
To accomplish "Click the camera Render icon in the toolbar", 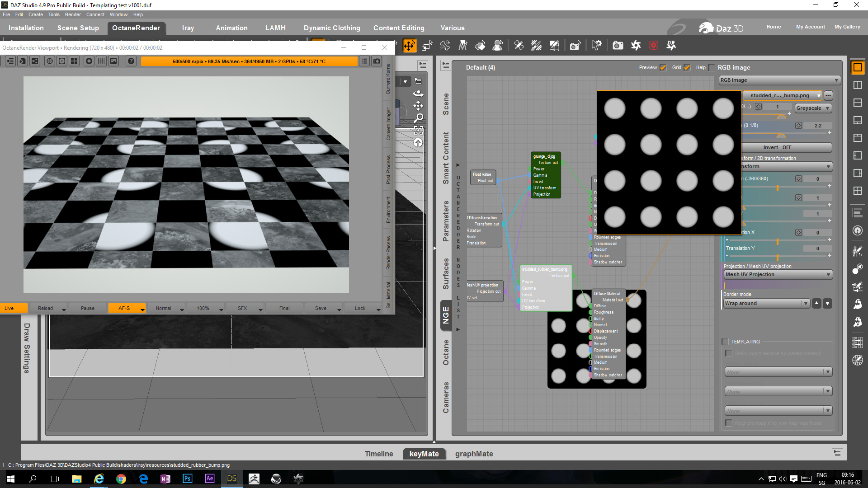I will point(618,45).
